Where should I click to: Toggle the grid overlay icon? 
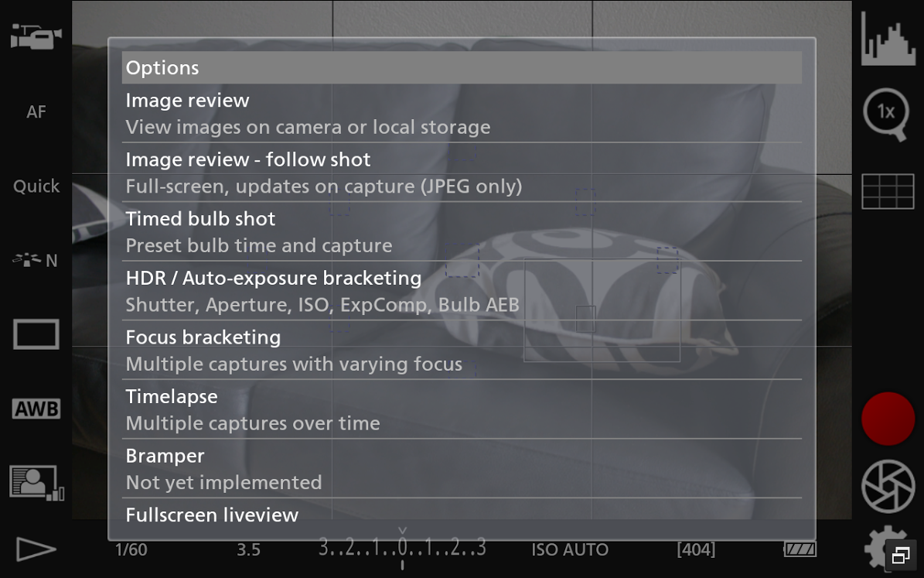tap(888, 191)
